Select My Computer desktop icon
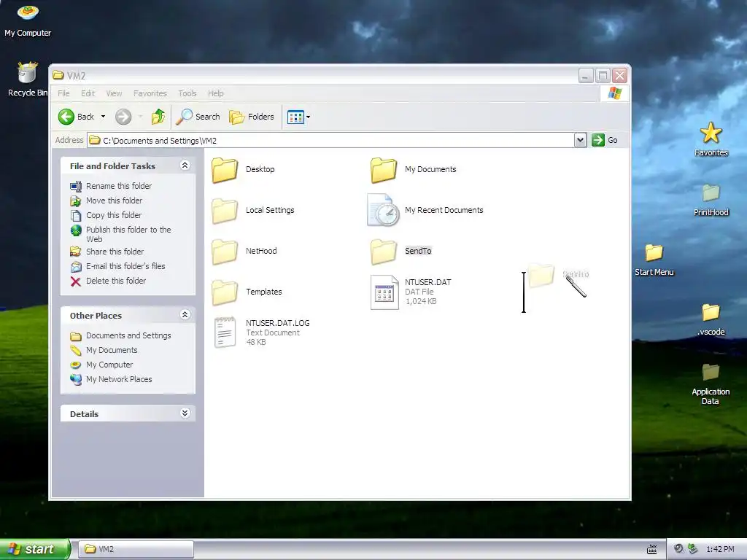This screenshot has height=560, width=747. pyautogui.click(x=28, y=12)
